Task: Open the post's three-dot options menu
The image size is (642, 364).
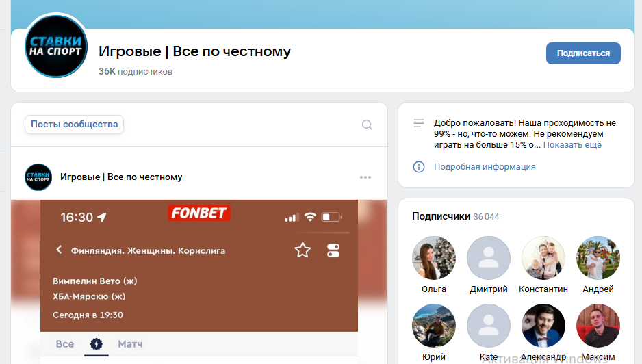Action: (x=365, y=177)
